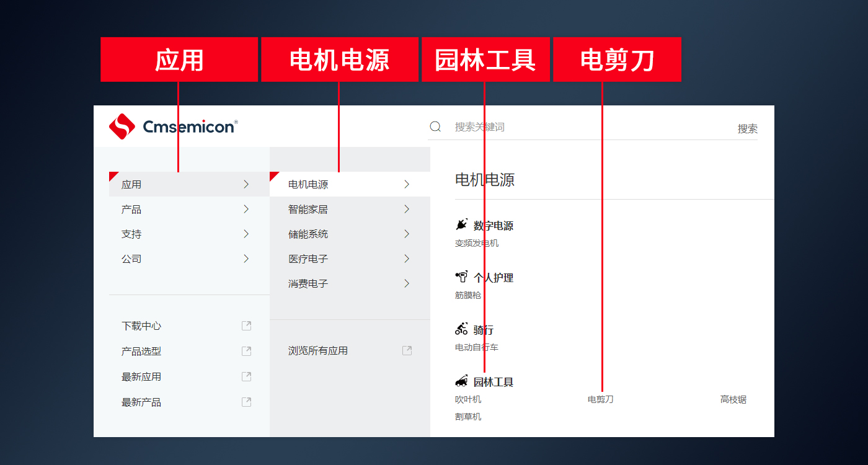
Task: Open the 浏览所有应用 link
Action: 318,350
